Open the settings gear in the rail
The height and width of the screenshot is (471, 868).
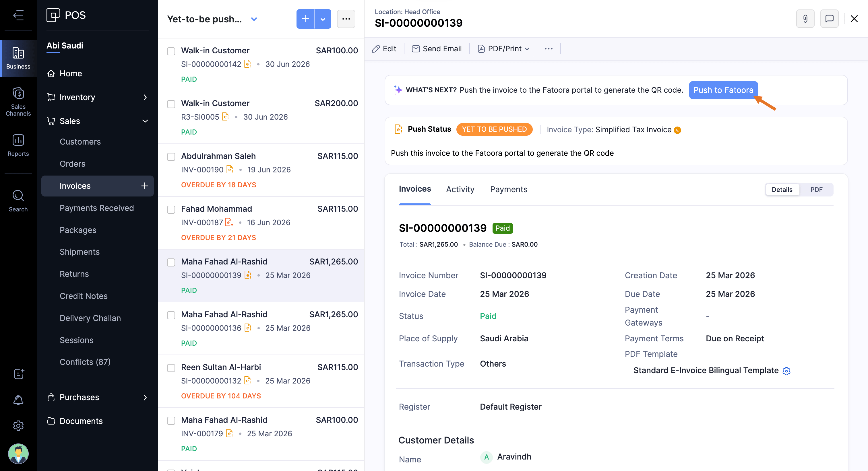click(18, 426)
